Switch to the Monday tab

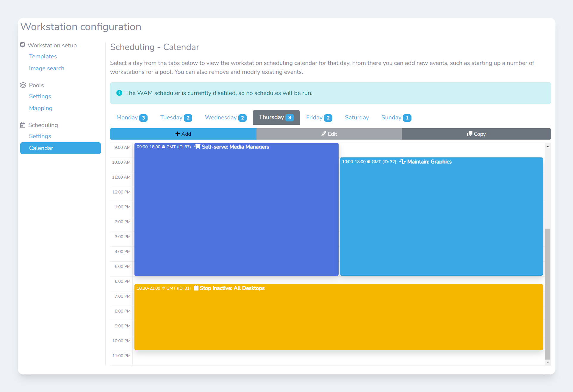click(x=131, y=117)
